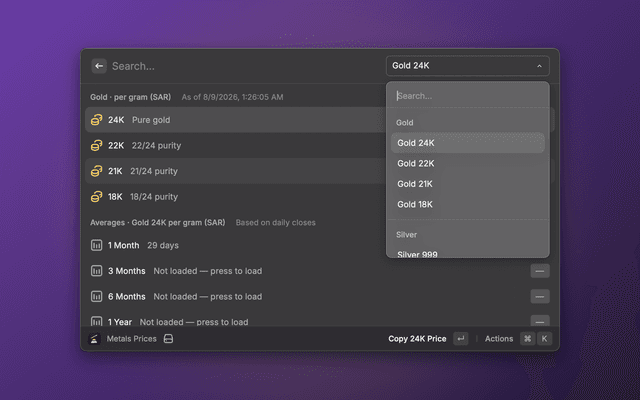Image resolution: width=640 pixels, height=400 pixels.
Task: Click the Metals Prices extension icon
Action: pos(94,339)
